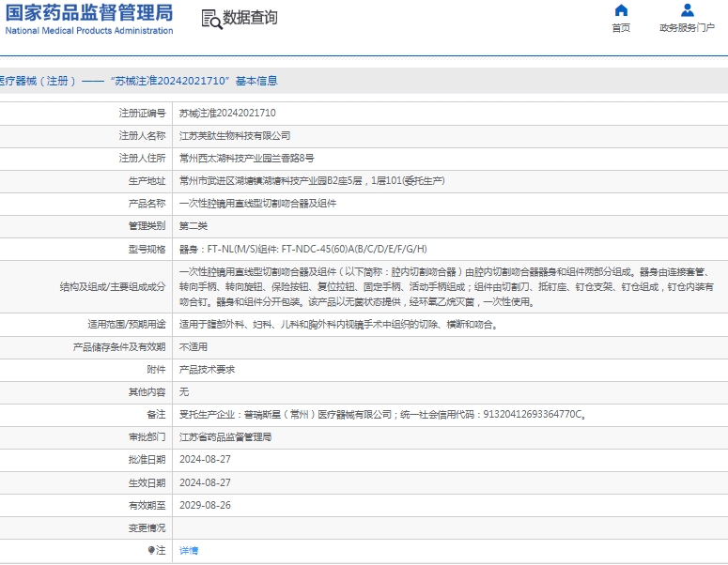Image resolution: width=728 pixels, height=565 pixels.
Task: Select expiry date 2029-08-26
Action: click(205, 505)
